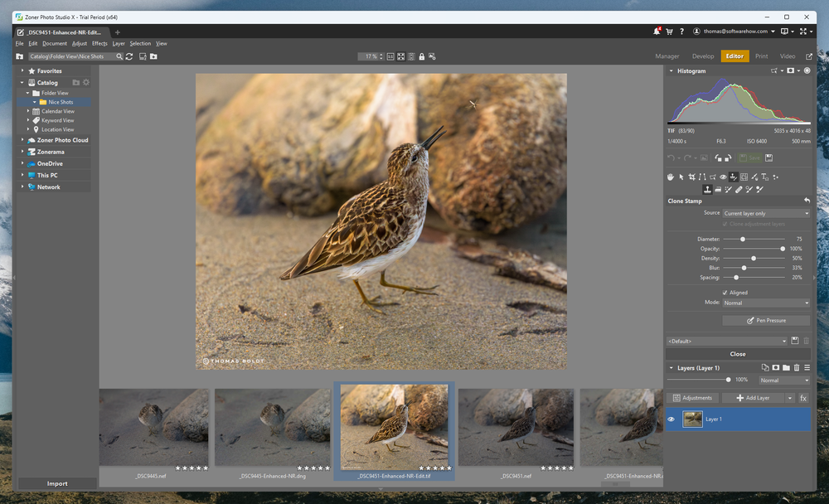Open Clone Stamp Mode dropdown
829x504 pixels.
pos(766,303)
